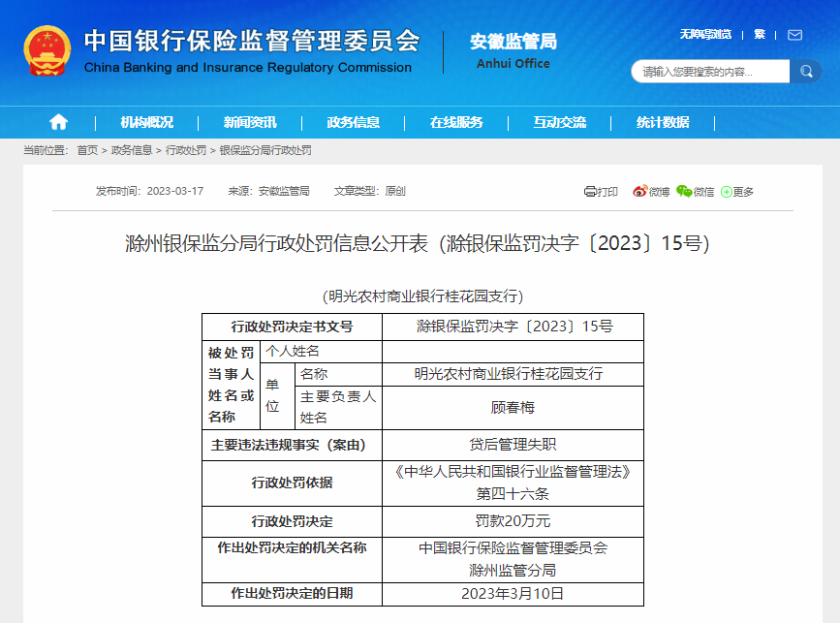Click the 作出处罚决定的日期 cell

[x=292, y=594]
